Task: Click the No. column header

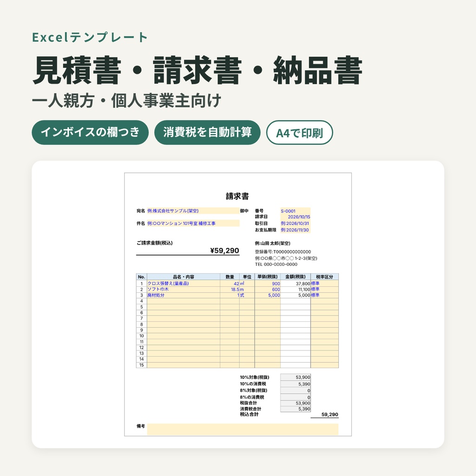Action: (141, 277)
